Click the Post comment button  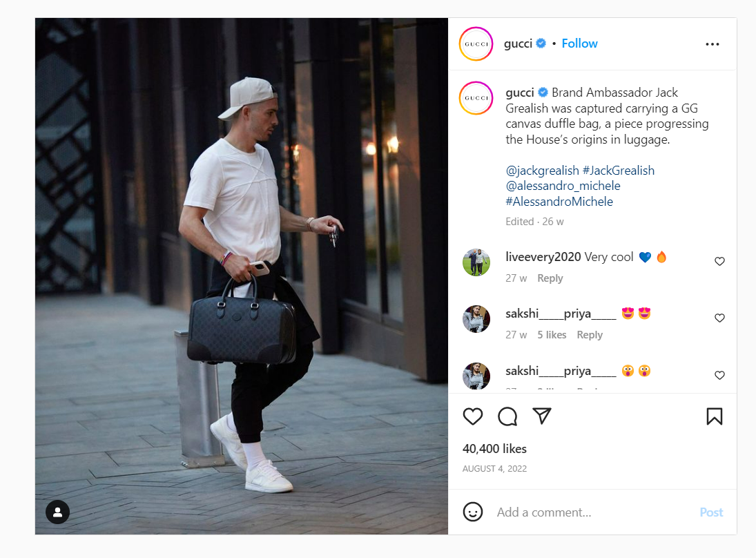pyautogui.click(x=711, y=512)
